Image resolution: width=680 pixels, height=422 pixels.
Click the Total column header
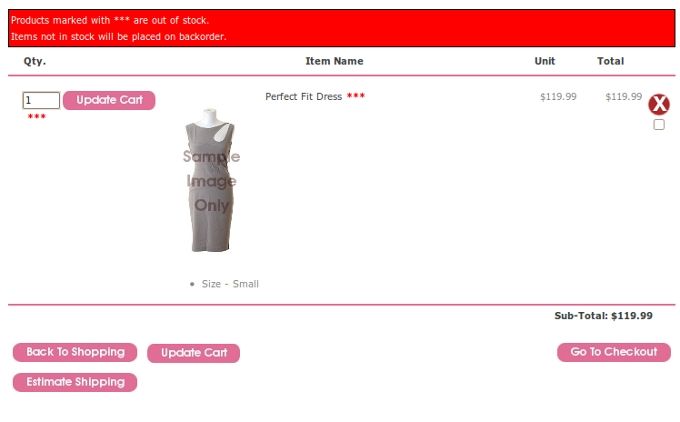tap(611, 61)
